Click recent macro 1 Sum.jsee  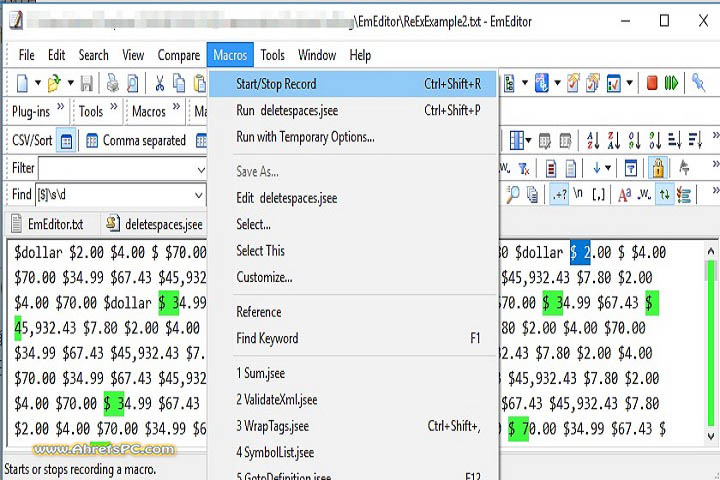pos(353,373)
